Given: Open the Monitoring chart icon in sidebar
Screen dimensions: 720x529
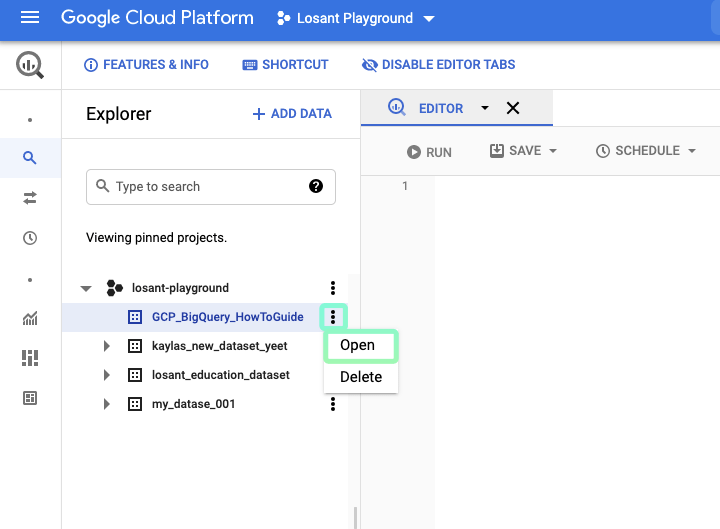Looking at the screenshot, I should click(30, 318).
